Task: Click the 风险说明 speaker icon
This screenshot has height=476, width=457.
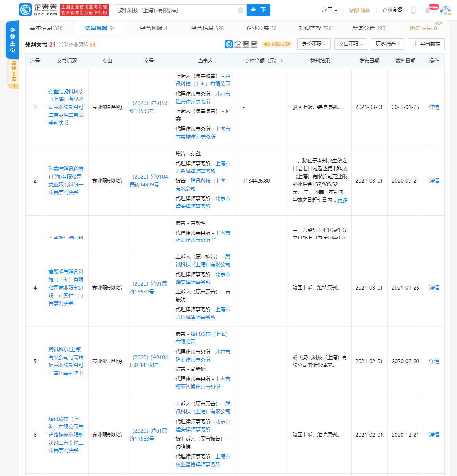Action: 267,44
